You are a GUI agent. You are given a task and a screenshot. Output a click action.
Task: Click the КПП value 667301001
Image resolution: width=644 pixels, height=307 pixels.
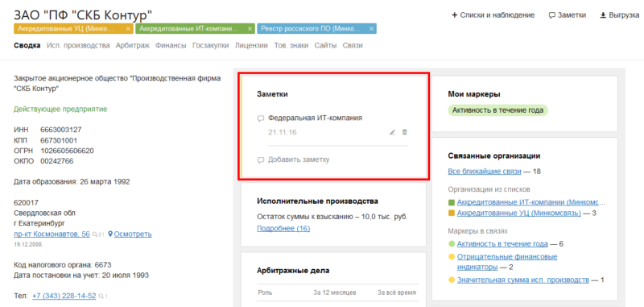coord(58,140)
